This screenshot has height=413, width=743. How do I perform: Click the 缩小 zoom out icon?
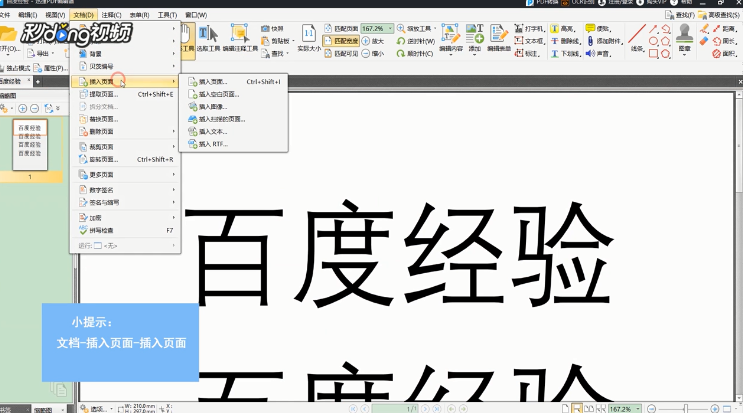point(372,54)
